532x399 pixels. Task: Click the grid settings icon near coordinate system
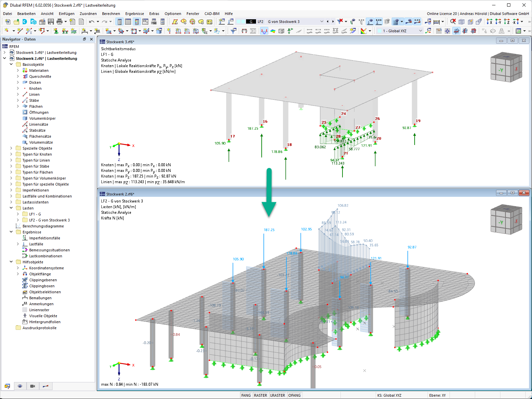click(x=439, y=31)
